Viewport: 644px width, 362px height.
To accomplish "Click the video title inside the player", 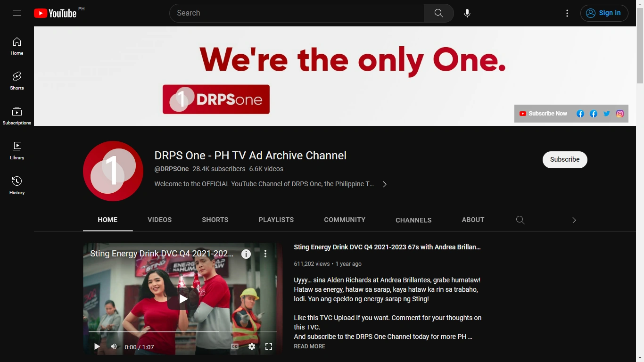I will (x=162, y=254).
